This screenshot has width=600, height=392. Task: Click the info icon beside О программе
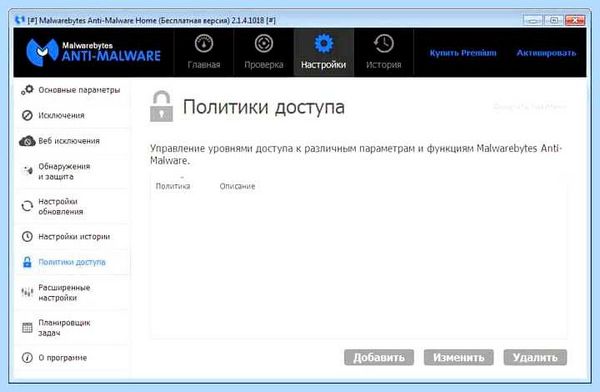(27, 358)
